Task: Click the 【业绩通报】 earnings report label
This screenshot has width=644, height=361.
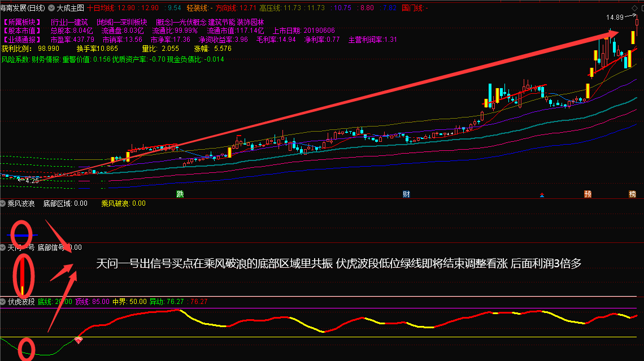Action: (21, 40)
